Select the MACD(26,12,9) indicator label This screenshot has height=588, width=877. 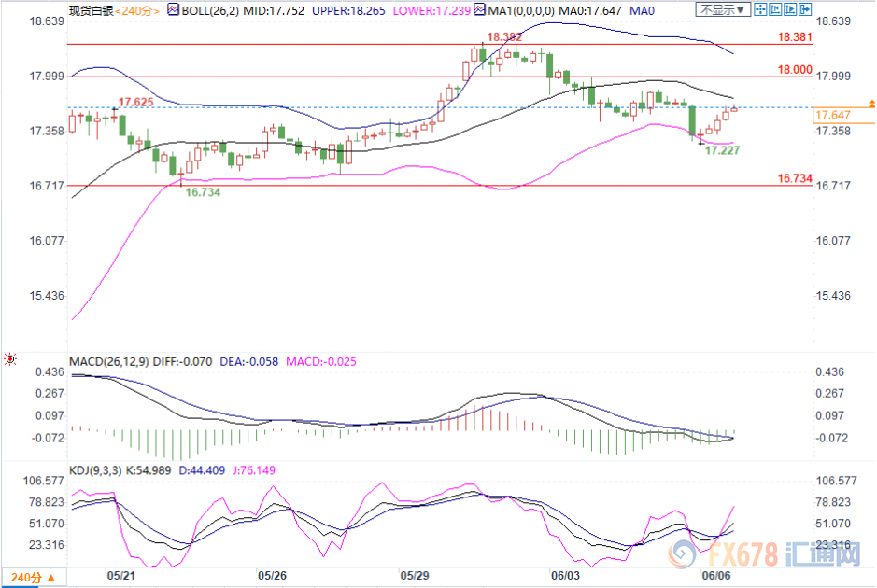pos(107,361)
